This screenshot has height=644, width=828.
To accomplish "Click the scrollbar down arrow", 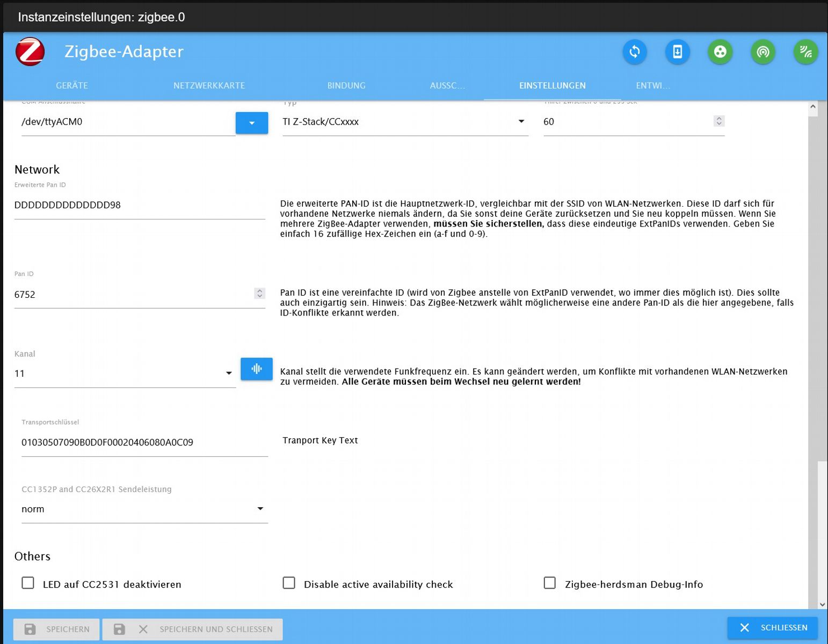I will pyautogui.click(x=822, y=604).
